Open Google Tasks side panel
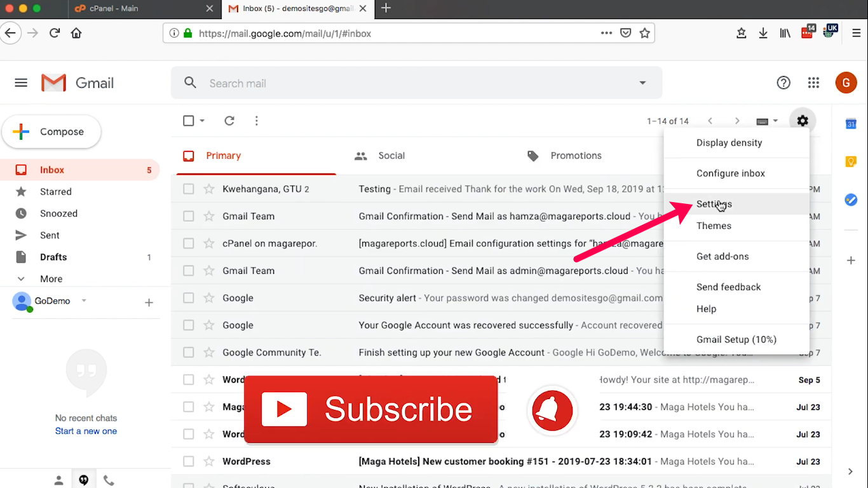Image resolution: width=868 pixels, height=488 pixels. [851, 200]
